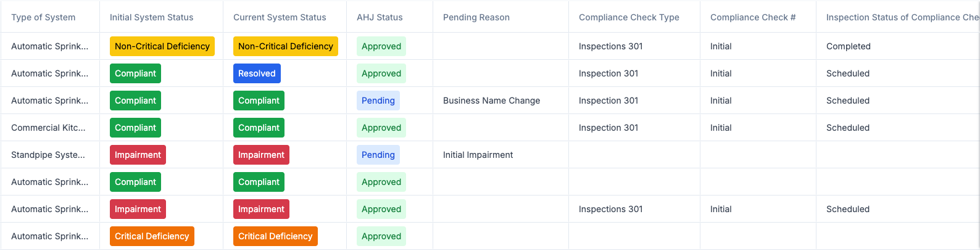The image size is (980, 251).
Task: Click the blue Resolved status badge
Action: click(257, 73)
